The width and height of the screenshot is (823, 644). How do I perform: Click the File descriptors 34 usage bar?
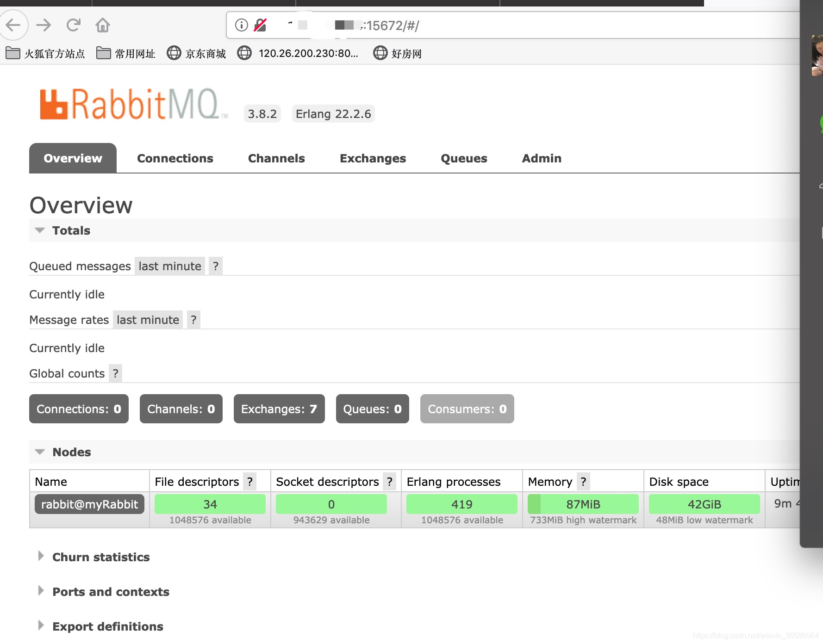pos(210,504)
